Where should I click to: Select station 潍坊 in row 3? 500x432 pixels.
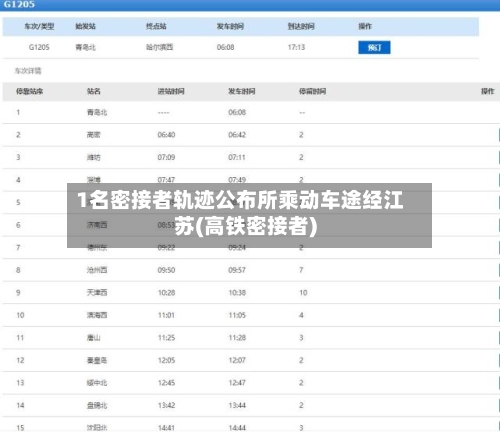[x=94, y=157]
